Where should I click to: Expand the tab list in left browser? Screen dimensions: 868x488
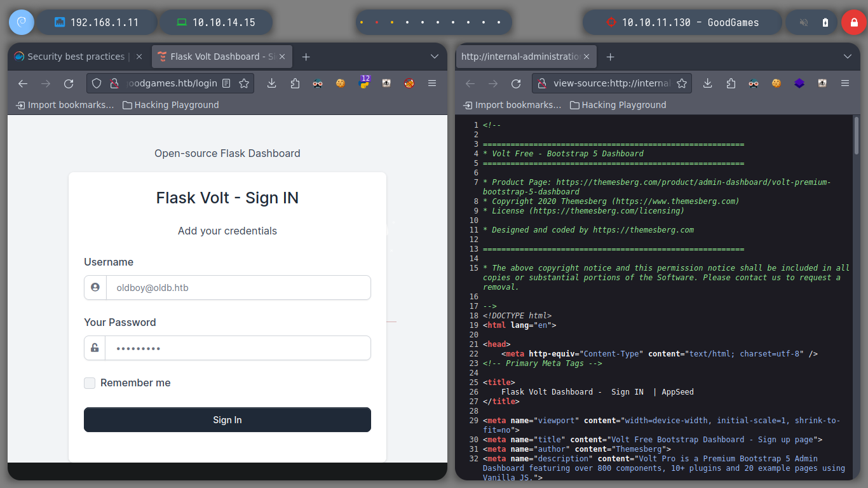[435, 57]
